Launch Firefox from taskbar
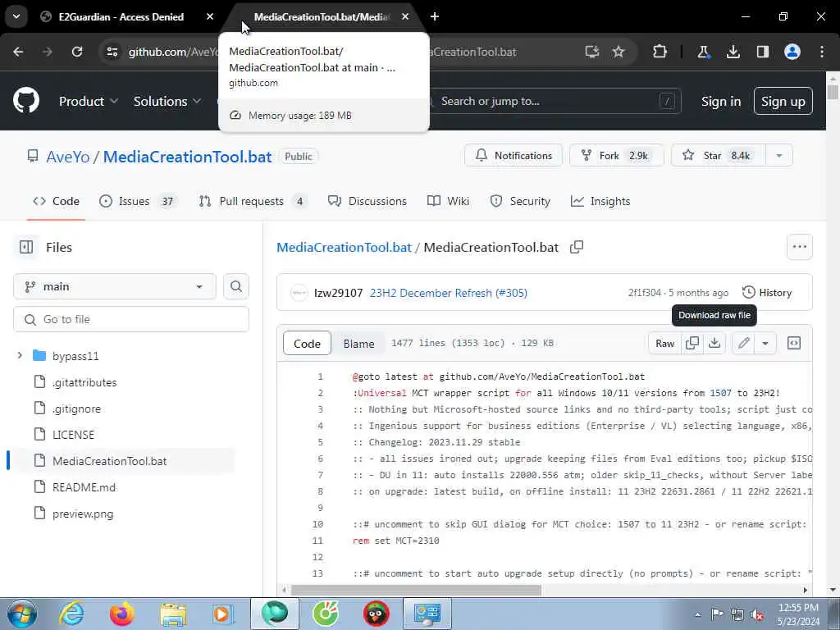 pos(122,614)
